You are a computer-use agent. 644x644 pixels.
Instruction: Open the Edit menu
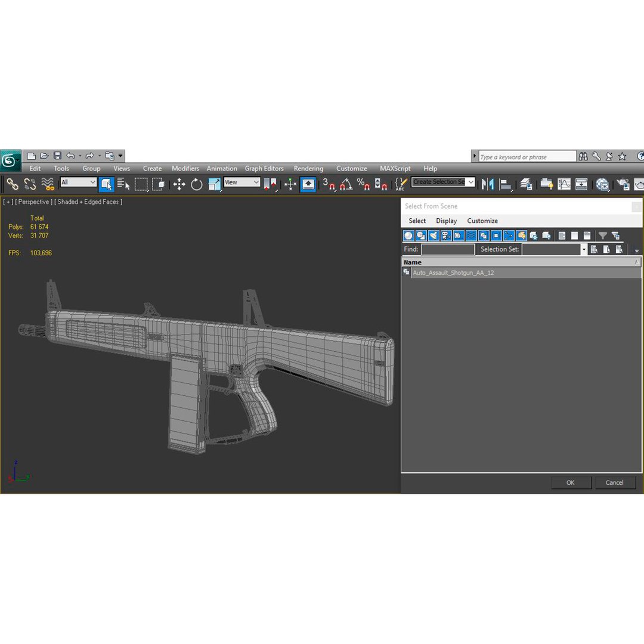click(x=35, y=168)
